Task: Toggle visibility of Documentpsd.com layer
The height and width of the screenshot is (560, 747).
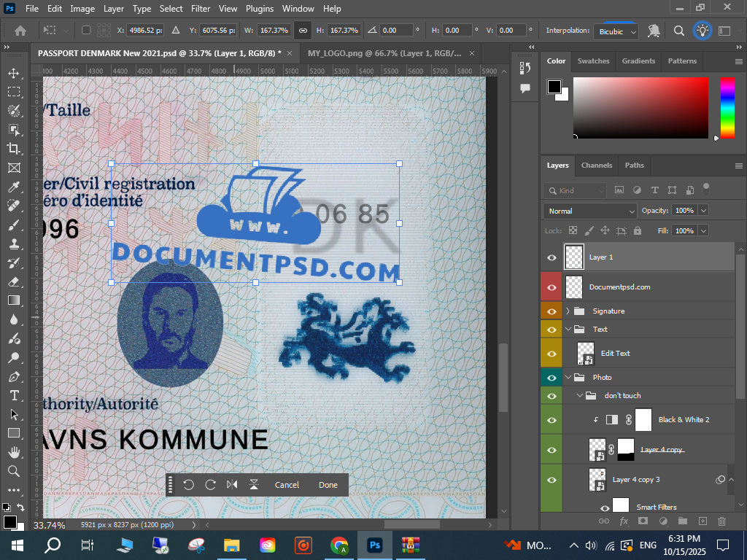Action: (x=551, y=287)
